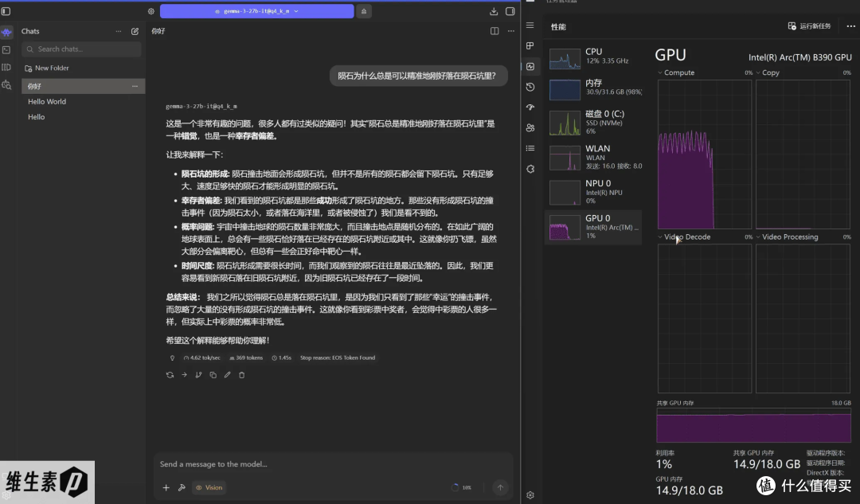Open the Hello World chat
860x504 pixels.
coord(47,101)
